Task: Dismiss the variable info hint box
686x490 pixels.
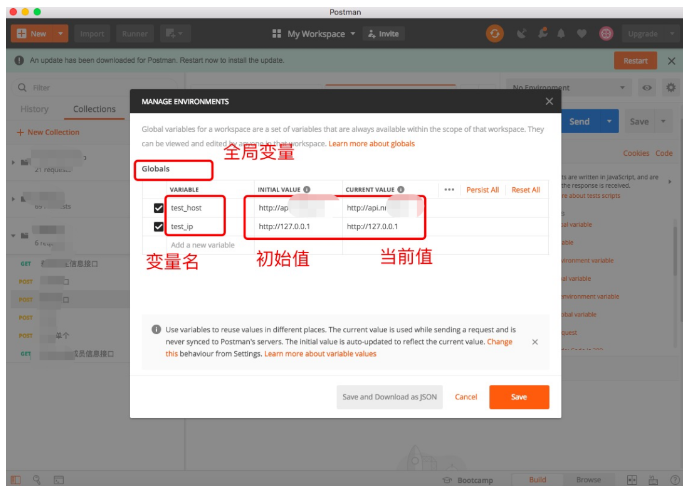Action: [x=535, y=342]
